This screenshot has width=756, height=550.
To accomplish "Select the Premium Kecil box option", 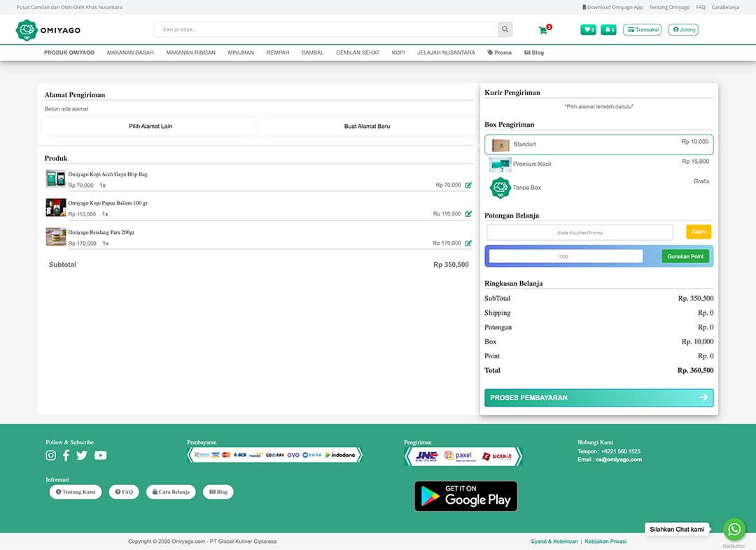I will [x=598, y=164].
